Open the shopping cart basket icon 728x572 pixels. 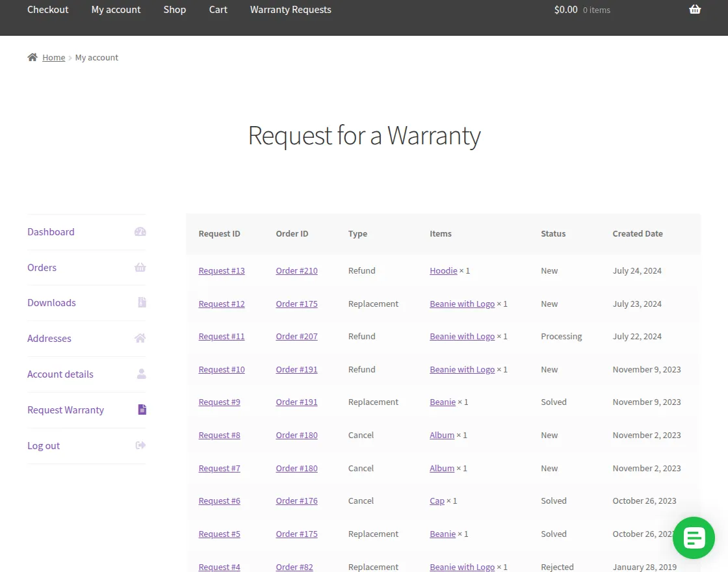point(695,9)
